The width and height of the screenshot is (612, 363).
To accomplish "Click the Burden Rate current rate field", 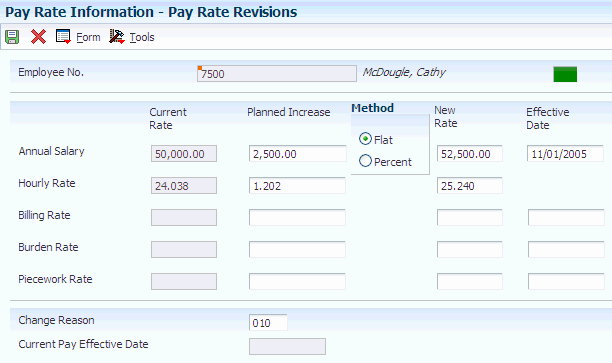I will 184,249.
